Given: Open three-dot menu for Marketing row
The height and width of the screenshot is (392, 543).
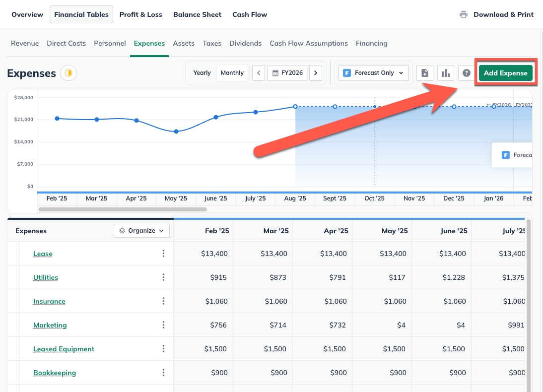Looking at the screenshot, I should pos(163,325).
